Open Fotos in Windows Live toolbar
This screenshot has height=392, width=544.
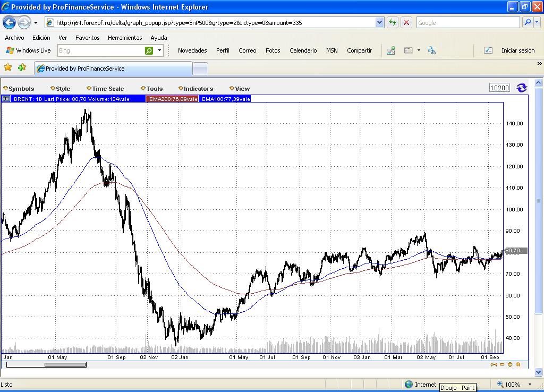pyautogui.click(x=273, y=50)
